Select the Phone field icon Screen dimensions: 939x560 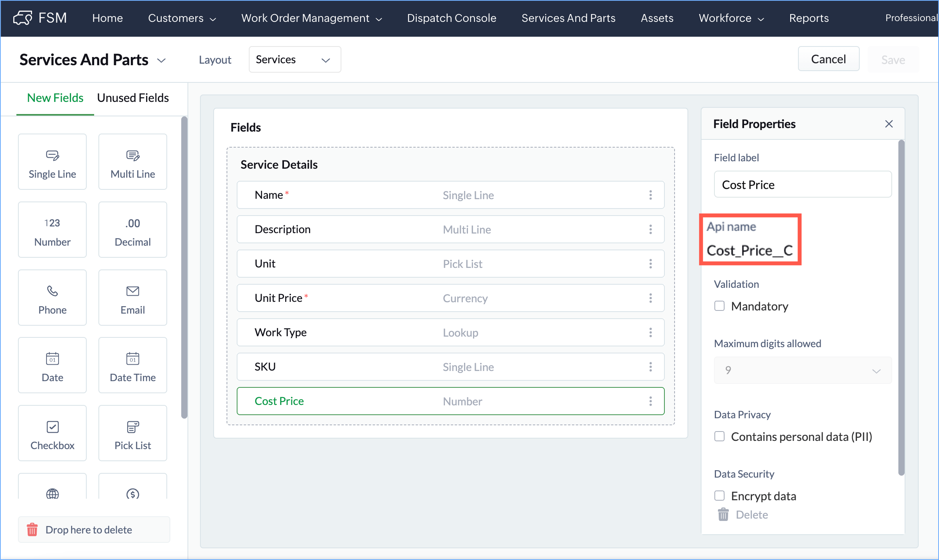(x=52, y=291)
